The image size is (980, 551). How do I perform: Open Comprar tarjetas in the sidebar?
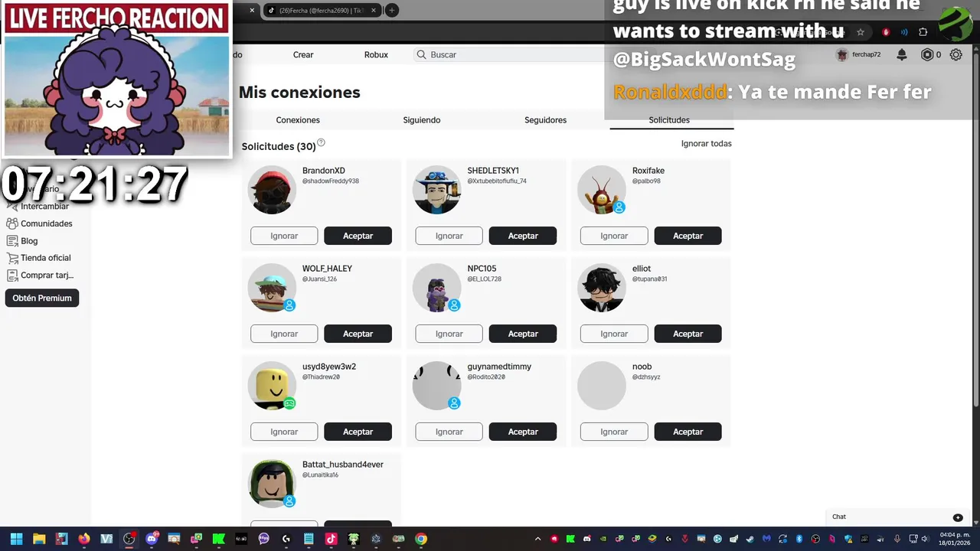point(41,275)
